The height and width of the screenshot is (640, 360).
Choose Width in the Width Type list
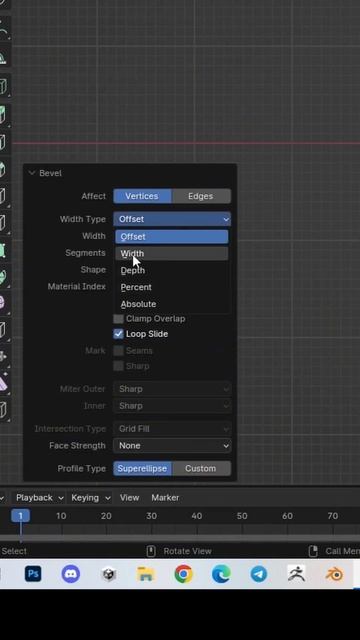click(x=172, y=253)
